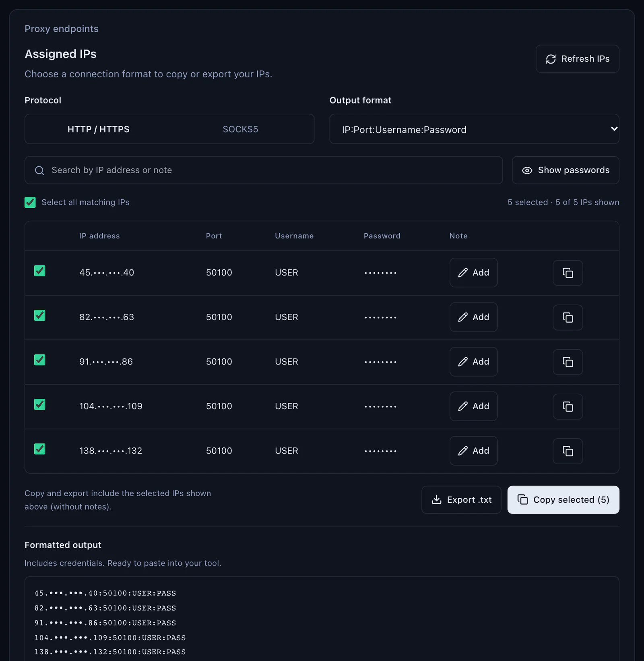The width and height of the screenshot is (644, 661).
Task: Click the '5 selected · 5 of 5 IPs shown' status
Action: click(x=563, y=202)
